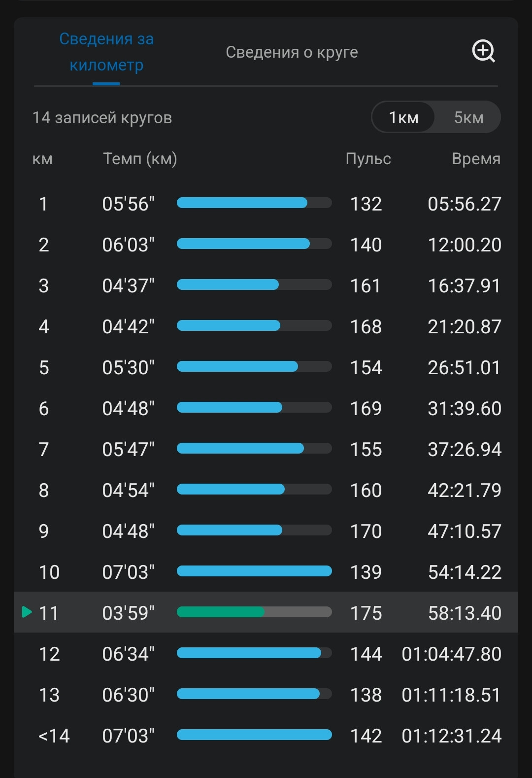Tap the zoom-in magnifier icon
Image resolution: width=532 pixels, height=778 pixels.
(484, 51)
